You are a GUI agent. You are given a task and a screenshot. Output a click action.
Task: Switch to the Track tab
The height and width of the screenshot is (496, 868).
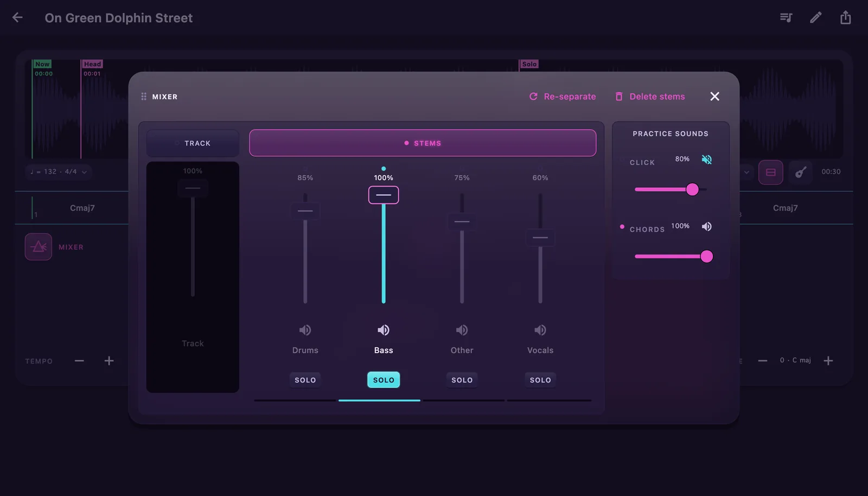click(x=193, y=143)
